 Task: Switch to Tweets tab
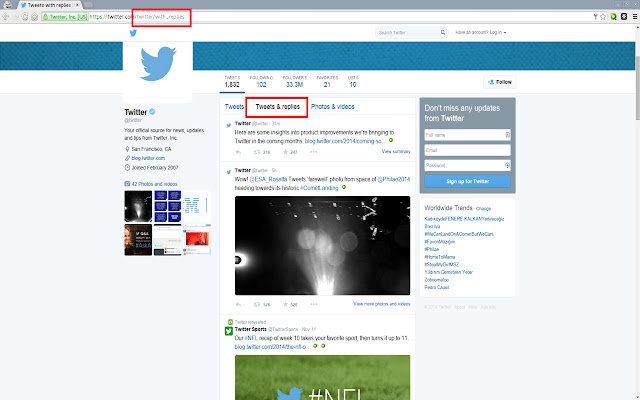234,107
